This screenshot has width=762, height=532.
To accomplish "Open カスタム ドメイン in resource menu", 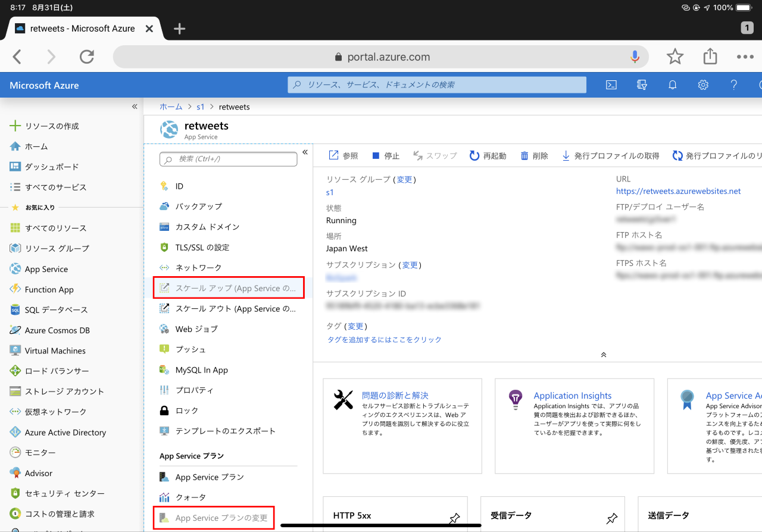I will click(207, 227).
